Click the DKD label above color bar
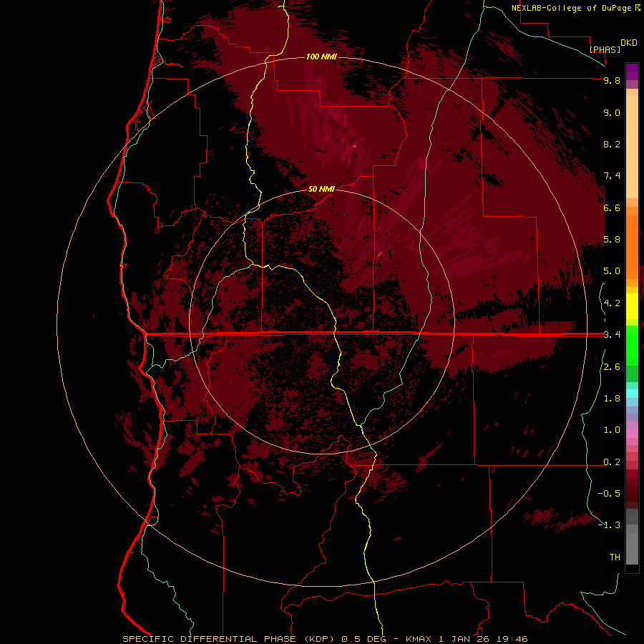The width and height of the screenshot is (644, 644). click(x=629, y=43)
